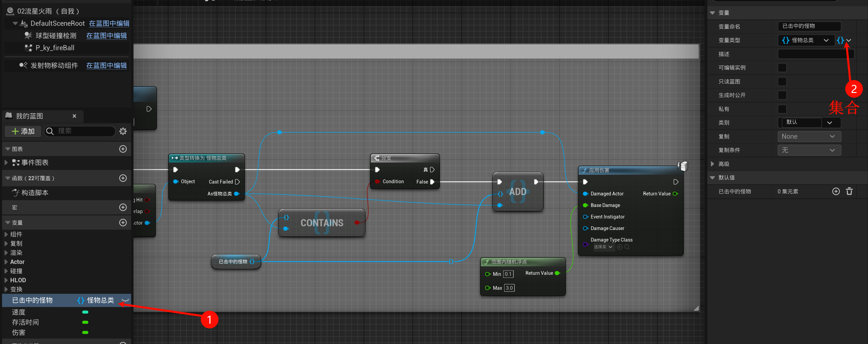Click the plus icon beside 图表 section
Image resolution: width=868 pixels, height=344 pixels.
pyautogui.click(x=123, y=149)
